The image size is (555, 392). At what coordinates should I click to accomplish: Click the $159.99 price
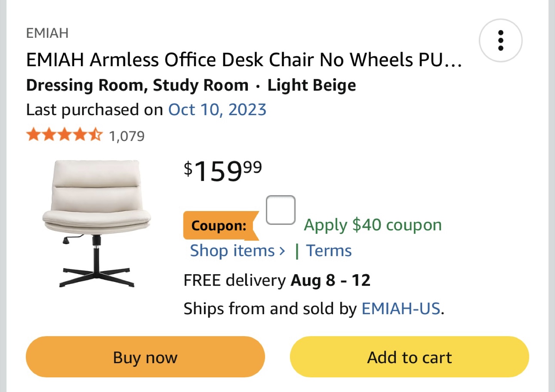[223, 171]
